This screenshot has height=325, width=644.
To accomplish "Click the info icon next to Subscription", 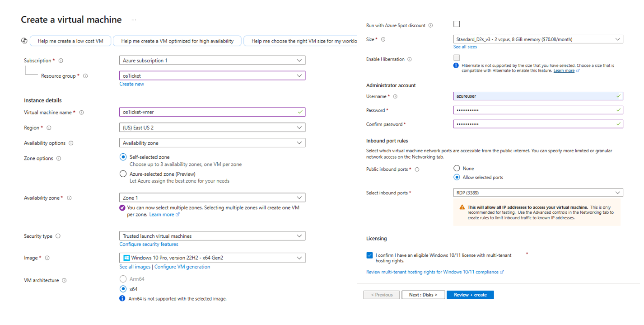I will tap(61, 61).
